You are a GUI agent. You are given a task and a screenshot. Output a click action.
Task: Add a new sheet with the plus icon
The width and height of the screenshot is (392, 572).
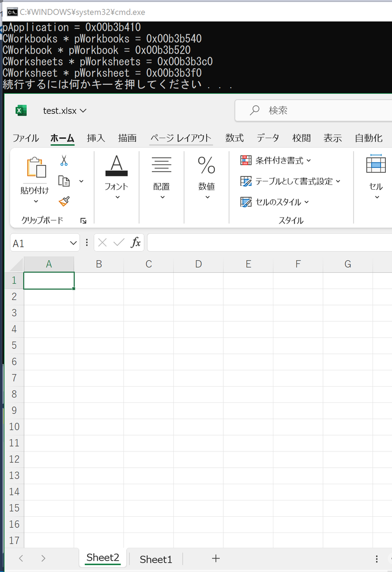216,558
